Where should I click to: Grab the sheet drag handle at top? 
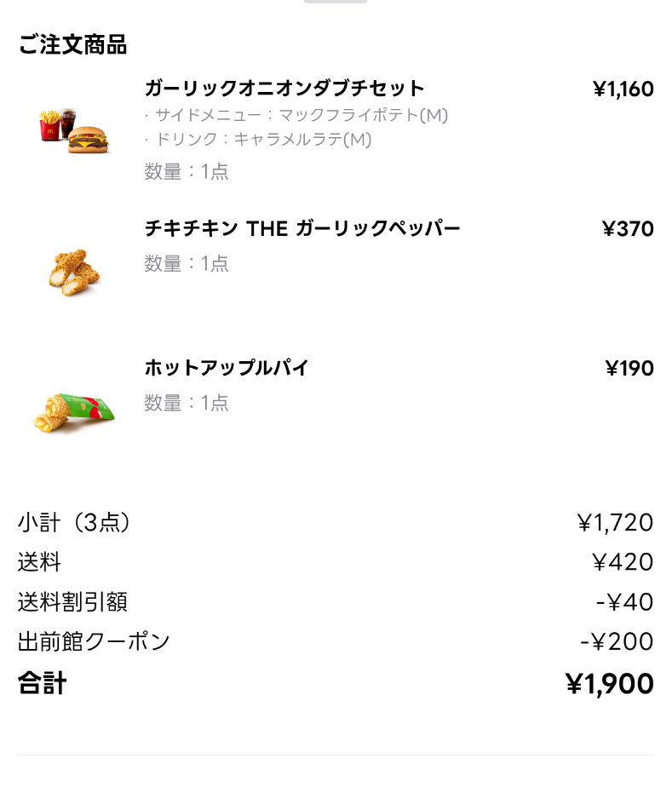[x=336, y=2]
